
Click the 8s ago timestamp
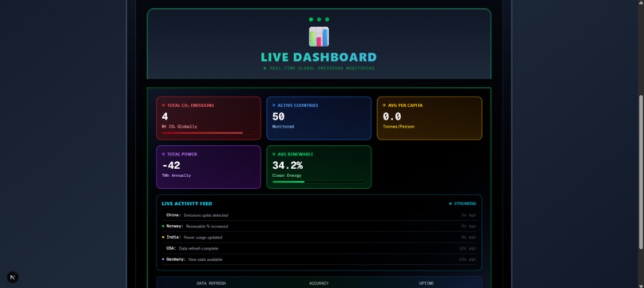(x=469, y=237)
